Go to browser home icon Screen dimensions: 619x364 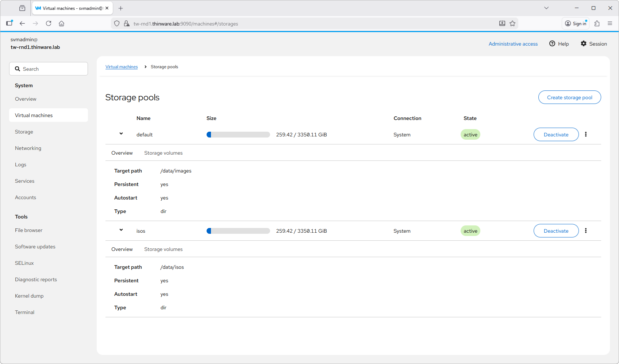tap(61, 23)
